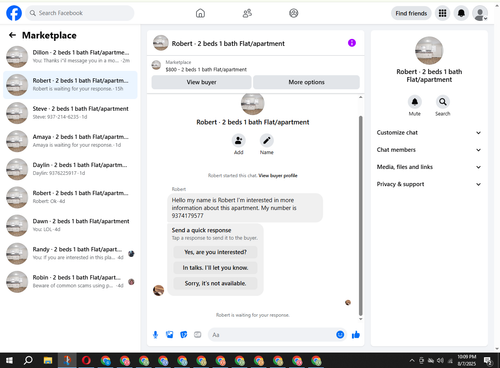Click the Search Facebook field
Image resolution: width=500 pixels, height=368 pixels.
point(80,13)
